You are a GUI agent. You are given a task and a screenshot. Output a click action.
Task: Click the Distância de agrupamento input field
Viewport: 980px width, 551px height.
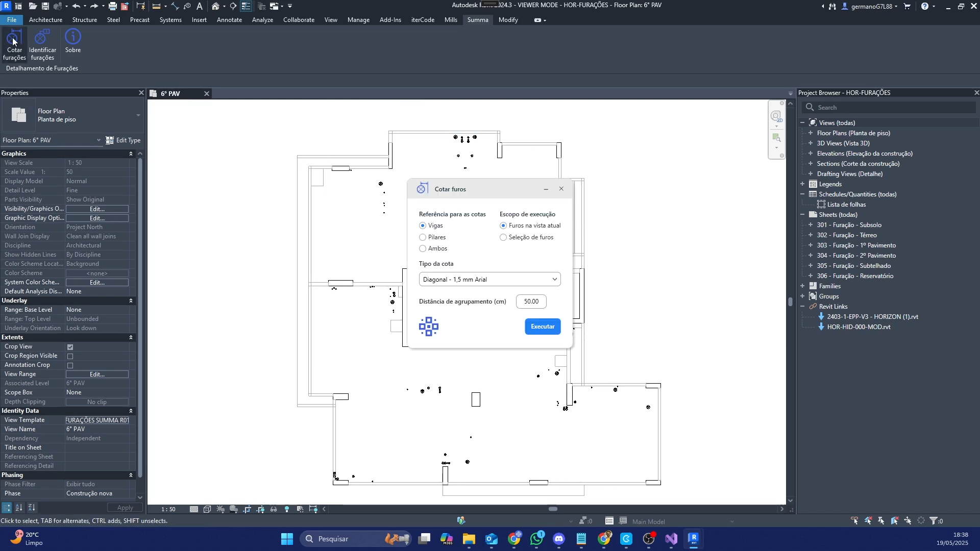pos(531,302)
